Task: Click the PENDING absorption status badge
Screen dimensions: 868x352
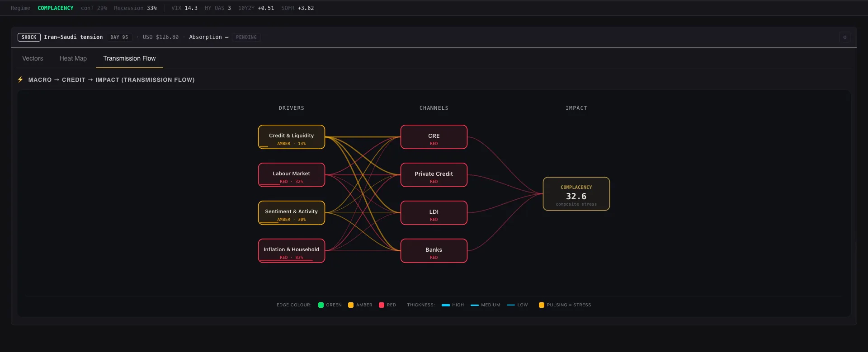Action: point(246,37)
